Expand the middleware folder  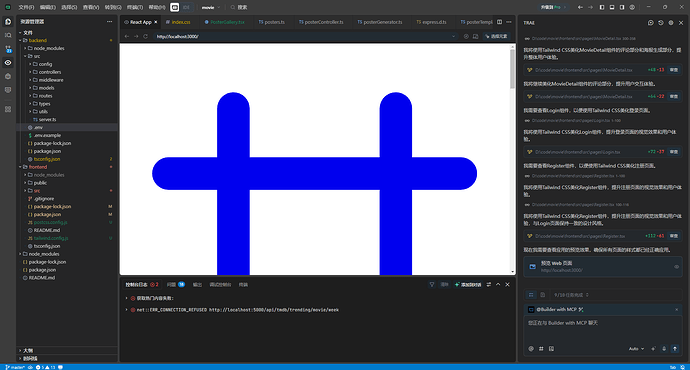[46, 80]
